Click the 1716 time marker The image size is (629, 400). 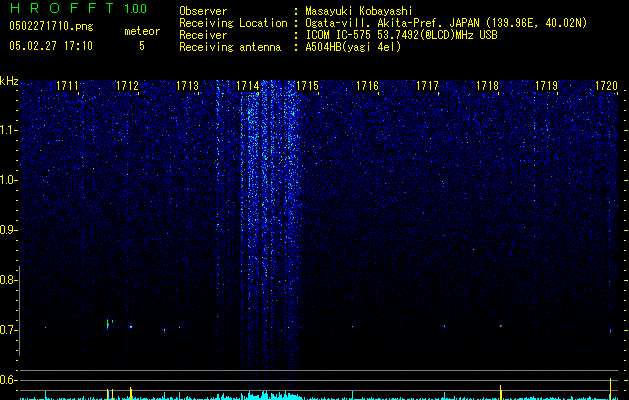[x=367, y=86]
